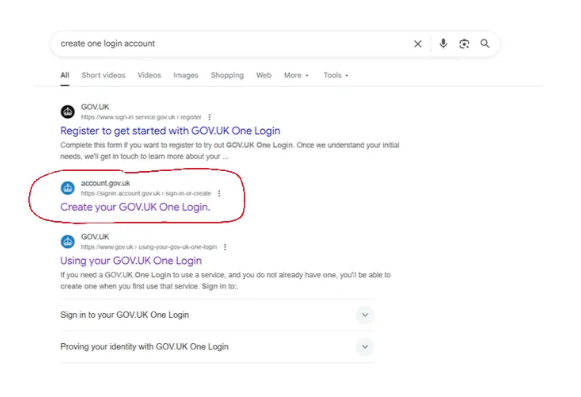Screen dimensions: 581x397
Task: Click the black GOV.UK crown favicon of first result
Action: tap(67, 112)
